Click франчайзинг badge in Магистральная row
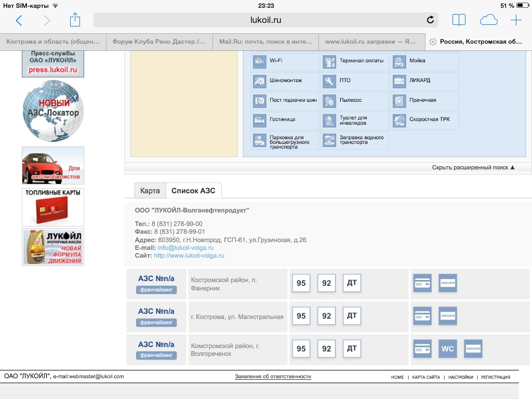532x399 pixels. [156, 322]
